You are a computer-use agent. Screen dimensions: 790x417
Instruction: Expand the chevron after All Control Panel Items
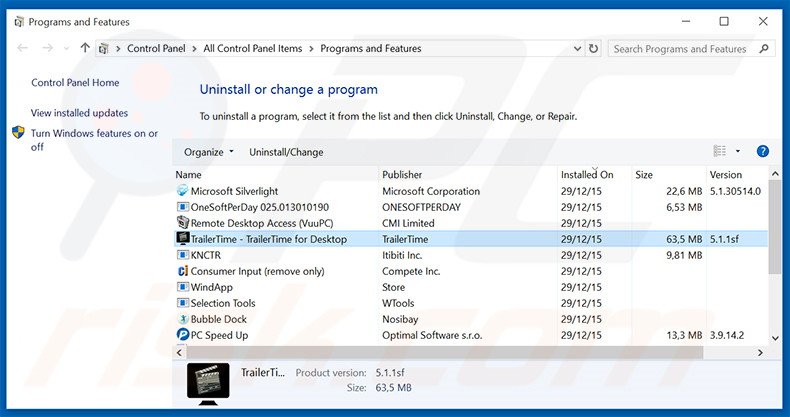click(x=311, y=48)
